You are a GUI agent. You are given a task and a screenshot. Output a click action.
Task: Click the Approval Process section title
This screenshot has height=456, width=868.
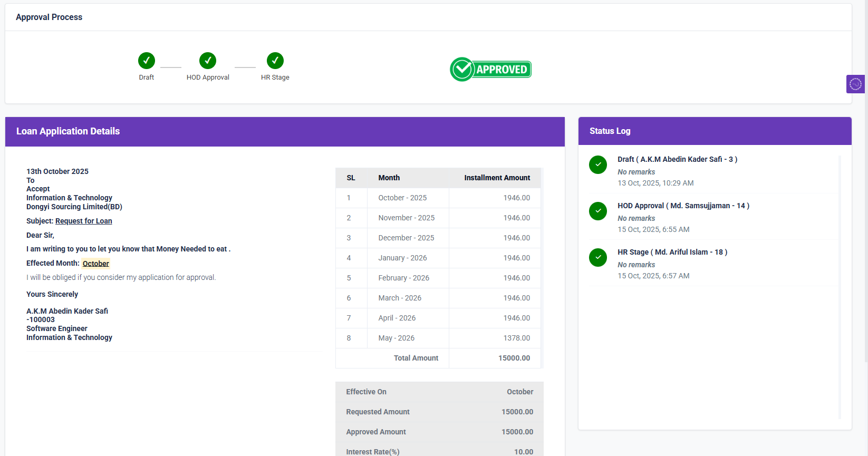pyautogui.click(x=49, y=17)
